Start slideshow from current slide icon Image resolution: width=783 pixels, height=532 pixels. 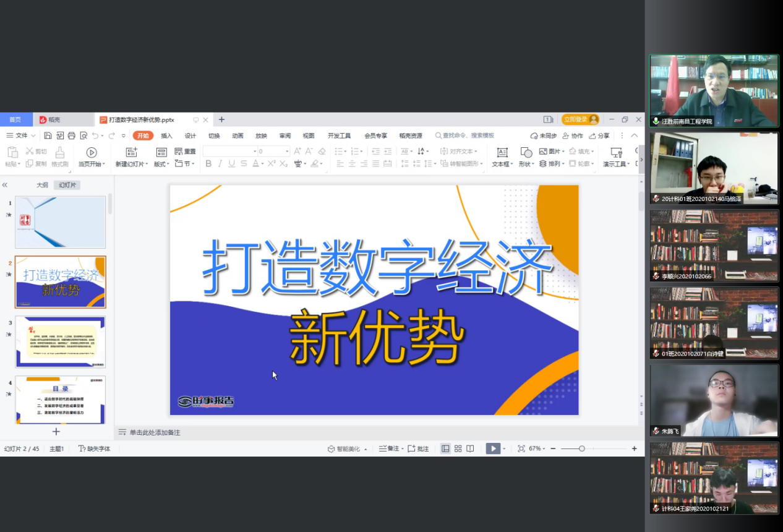tap(92, 152)
